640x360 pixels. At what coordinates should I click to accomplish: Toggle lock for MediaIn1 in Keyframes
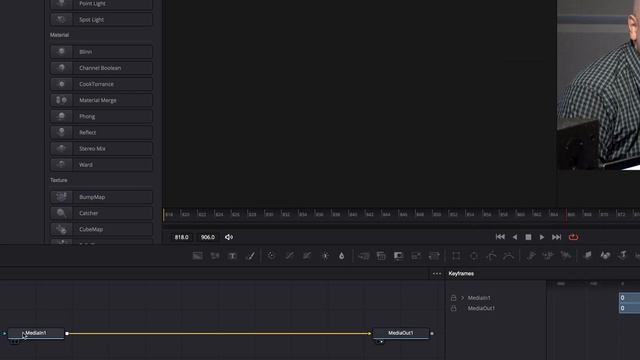453,298
